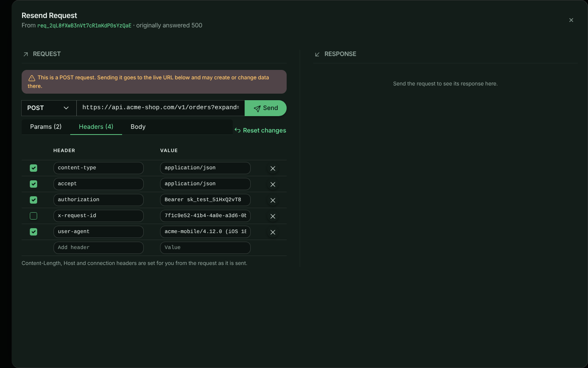
Task: Click the accept header name field
Action: (x=98, y=184)
